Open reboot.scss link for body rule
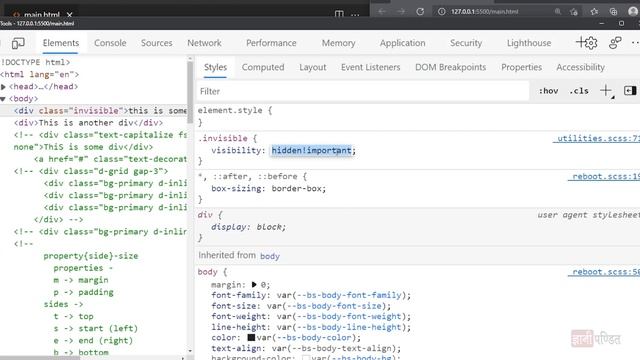The image size is (640, 360). [604, 272]
